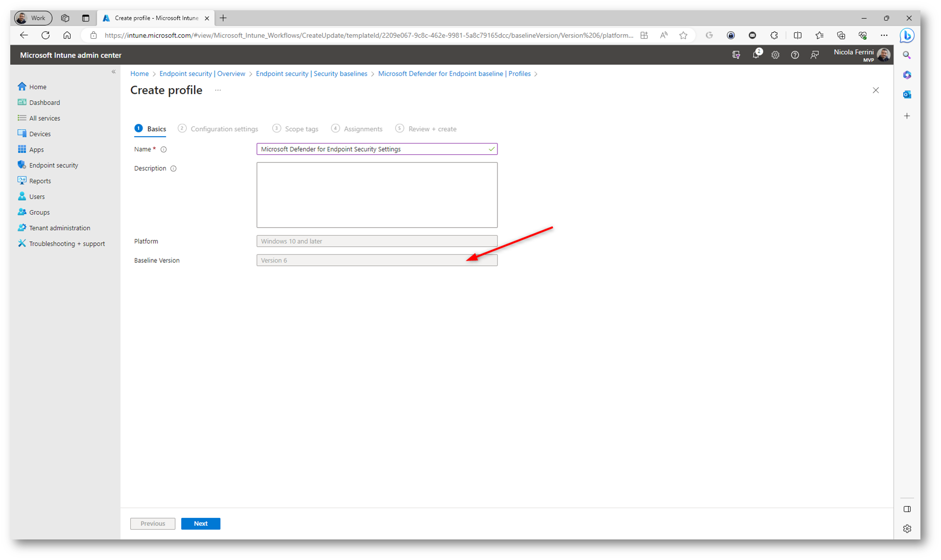Viewport: 941px width, 560px height.
Task: Open Microsoft 365 in Edge sidebar
Action: (907, 75)
